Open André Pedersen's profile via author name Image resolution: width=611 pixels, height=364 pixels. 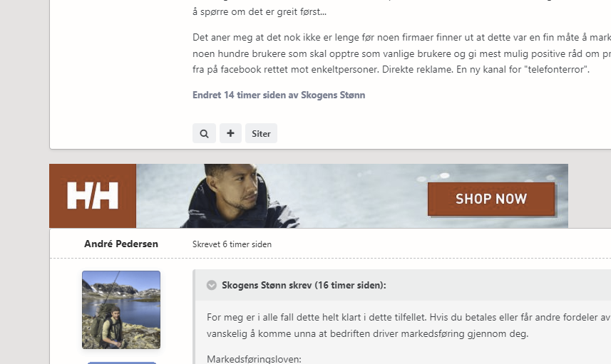121,244
